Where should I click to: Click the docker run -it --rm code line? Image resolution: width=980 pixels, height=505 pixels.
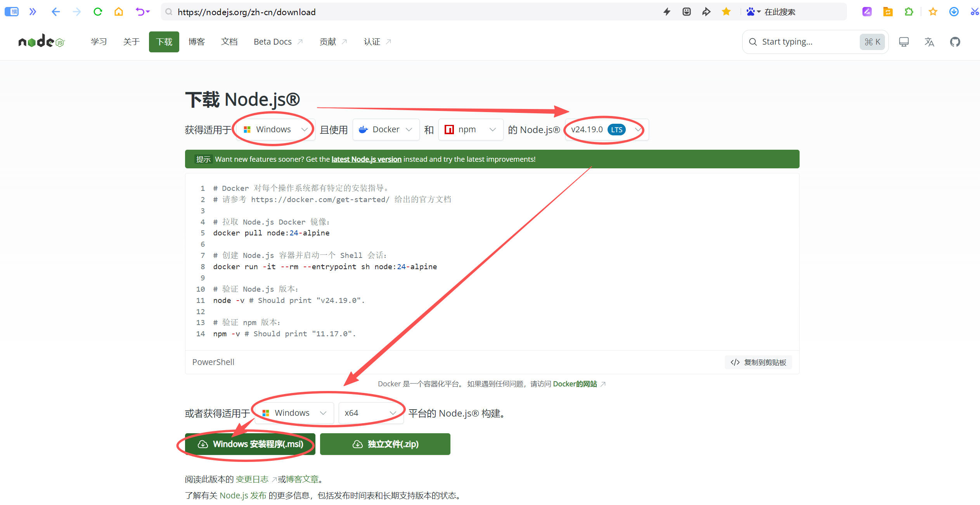tap(325, 267)
